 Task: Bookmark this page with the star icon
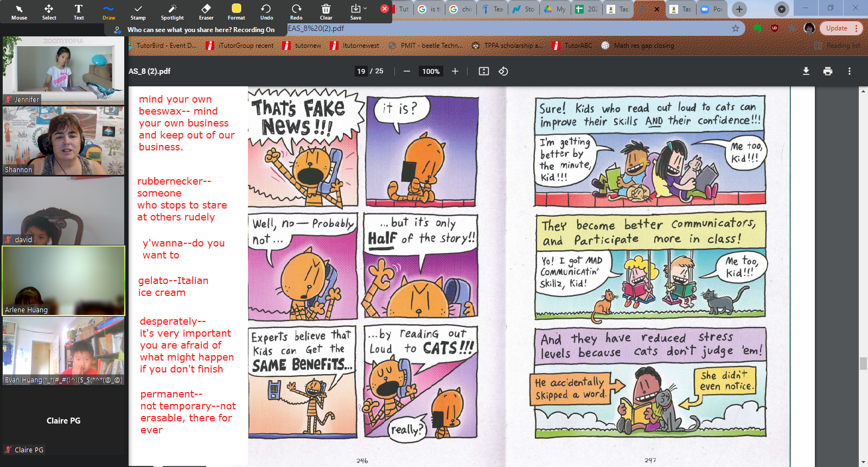click(736, 28)
